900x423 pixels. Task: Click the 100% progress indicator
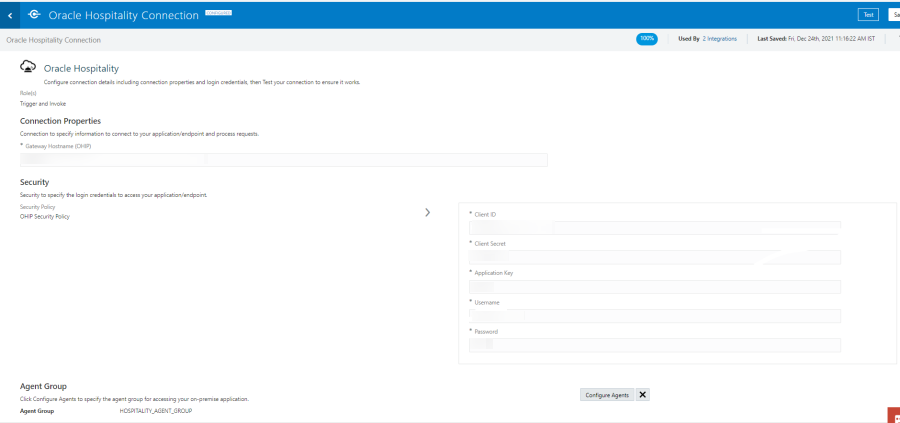(647, 39)
